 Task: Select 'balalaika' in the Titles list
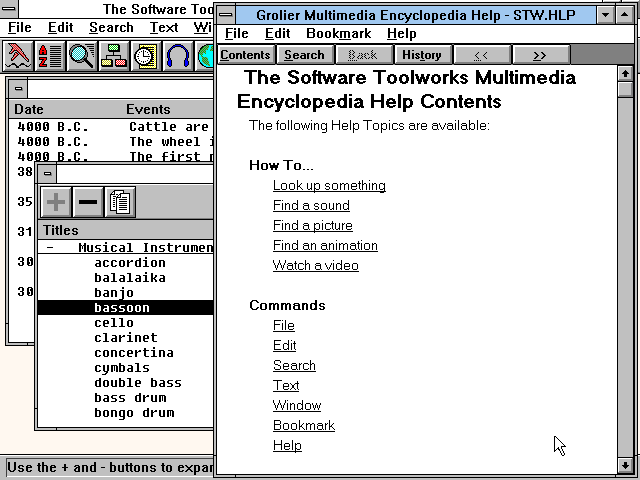[130, 278]
